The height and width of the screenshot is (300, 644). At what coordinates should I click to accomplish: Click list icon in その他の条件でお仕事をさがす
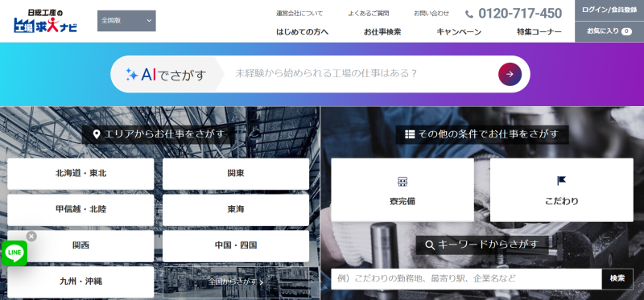tap(410, 134)
